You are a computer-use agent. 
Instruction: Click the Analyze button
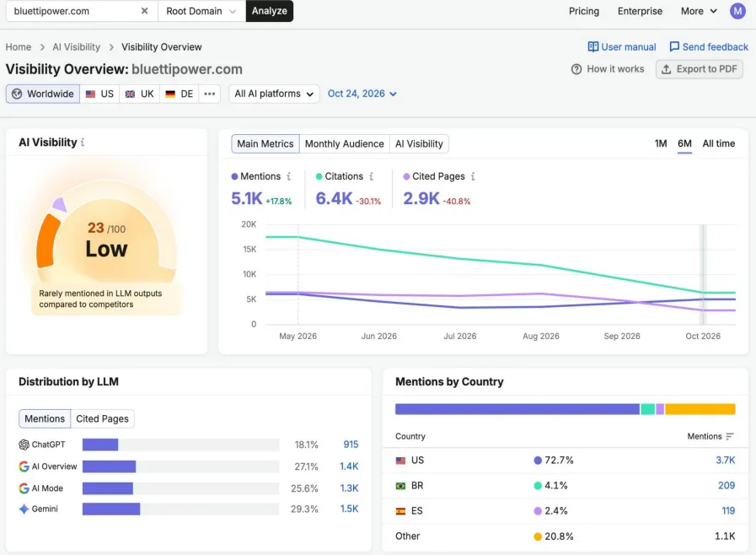[x=270, y=11]
